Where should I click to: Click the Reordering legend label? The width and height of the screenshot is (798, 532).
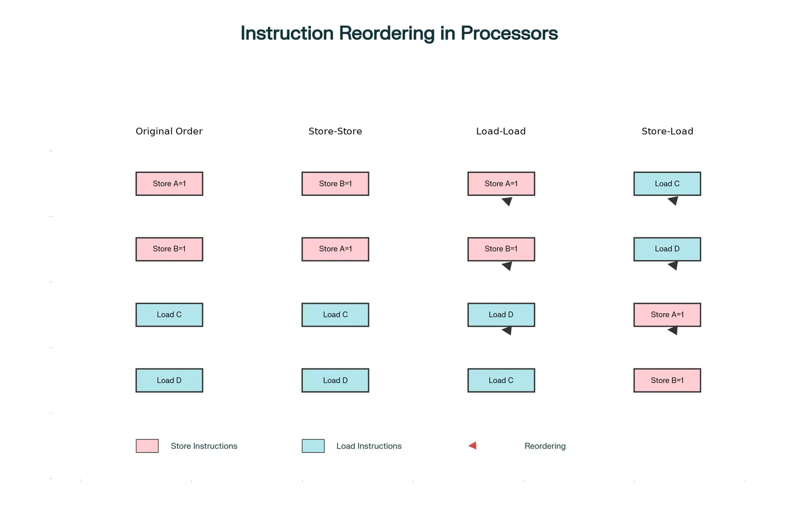tap(545, 446)
